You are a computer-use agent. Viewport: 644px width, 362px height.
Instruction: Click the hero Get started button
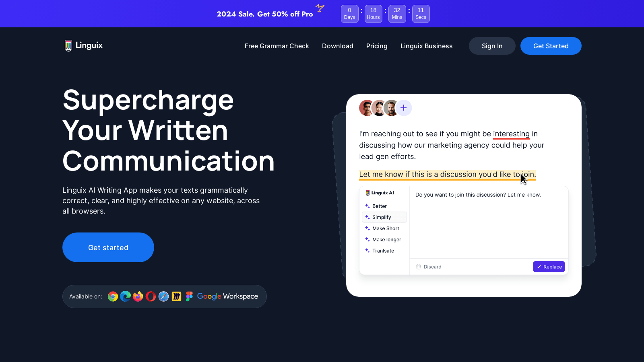(108, 247)
